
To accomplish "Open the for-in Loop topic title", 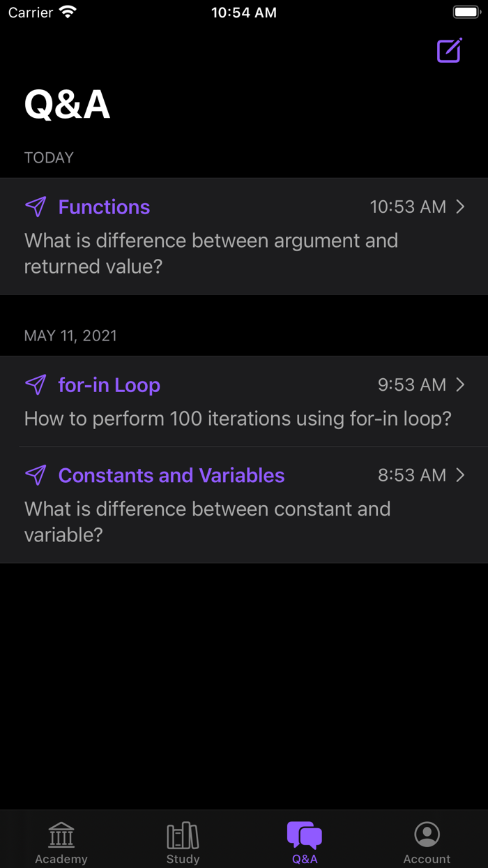I will click(109, 385).
